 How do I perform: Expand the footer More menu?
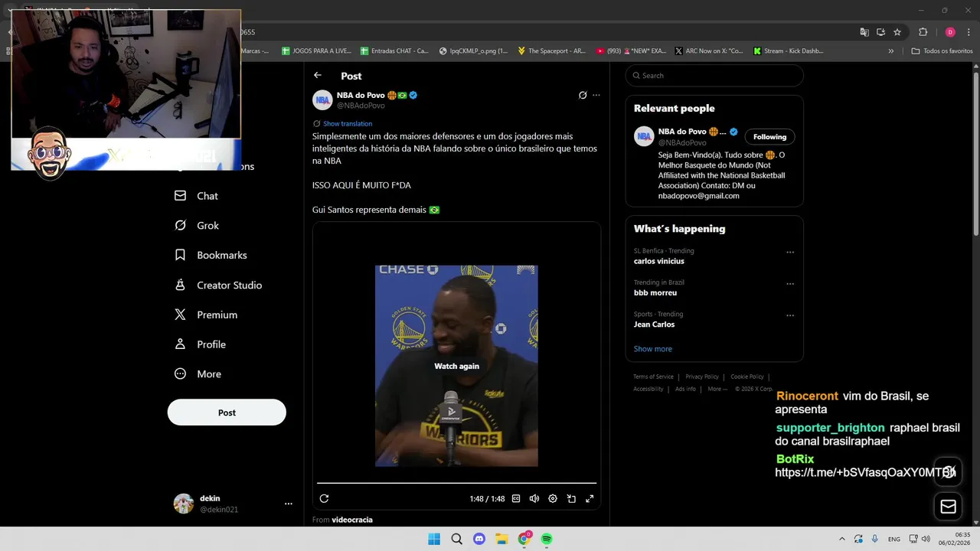pos(717,389)
